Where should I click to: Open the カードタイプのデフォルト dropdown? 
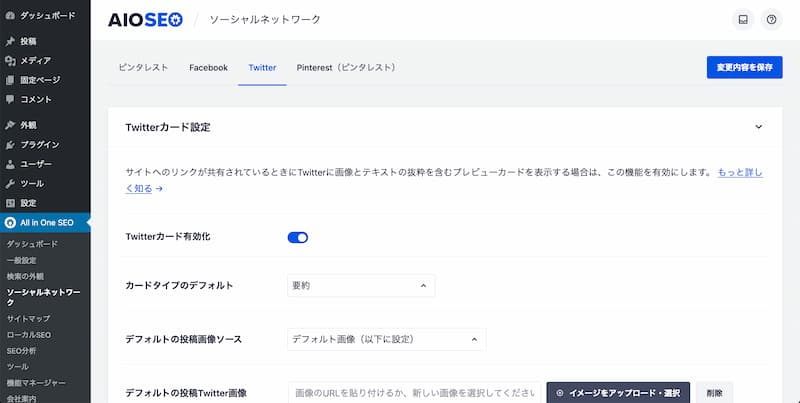(361, 286)
